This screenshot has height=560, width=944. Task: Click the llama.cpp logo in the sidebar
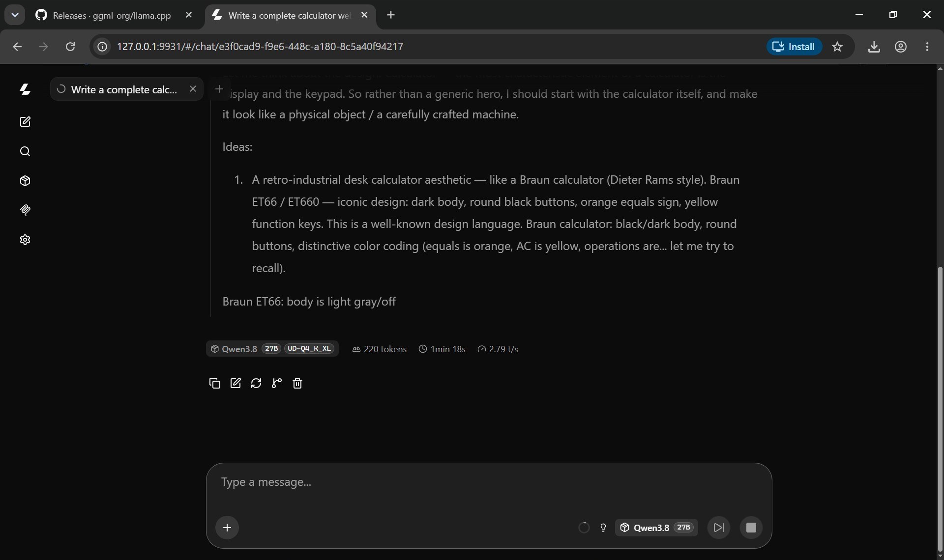[x=25, y=89]
